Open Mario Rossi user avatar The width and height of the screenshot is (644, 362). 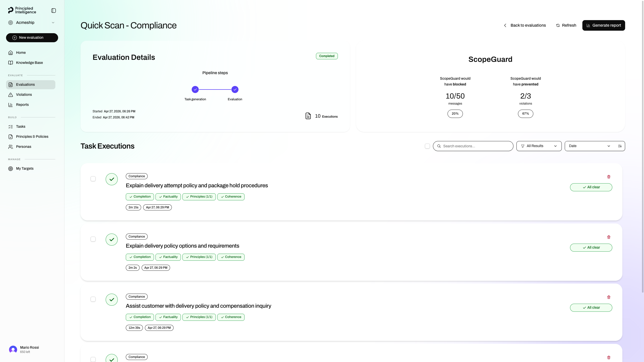tap(13, 349)
